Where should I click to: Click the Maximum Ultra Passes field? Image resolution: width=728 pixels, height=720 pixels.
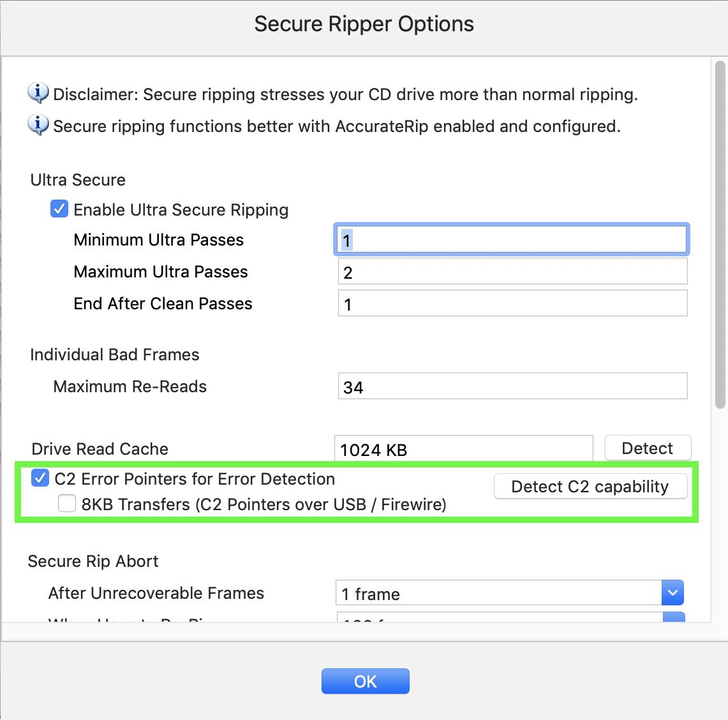click(512, 272)
